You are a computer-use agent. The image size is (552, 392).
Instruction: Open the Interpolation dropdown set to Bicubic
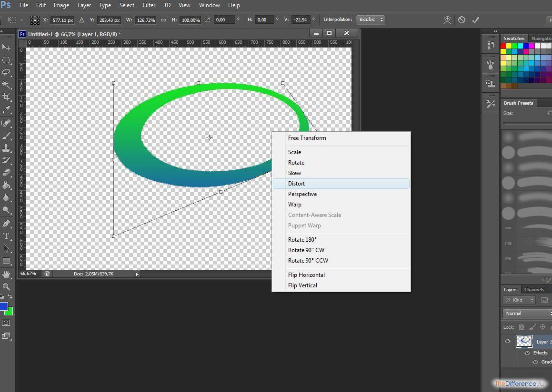370,20
